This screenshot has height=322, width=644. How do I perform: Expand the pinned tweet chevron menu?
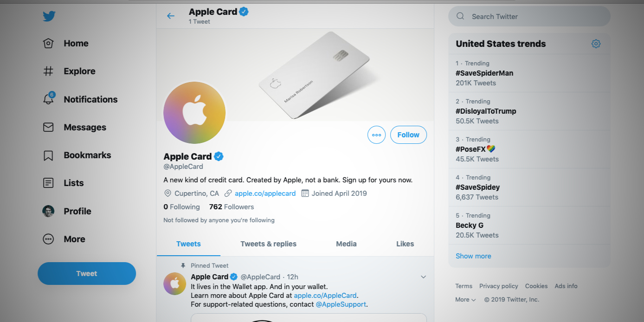(x=423, y=277)
